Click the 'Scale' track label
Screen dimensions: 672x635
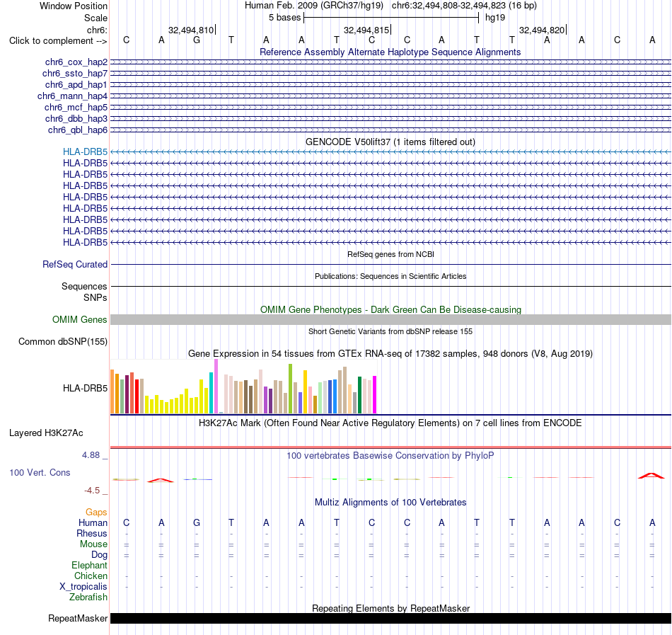(x=95, y=18)
